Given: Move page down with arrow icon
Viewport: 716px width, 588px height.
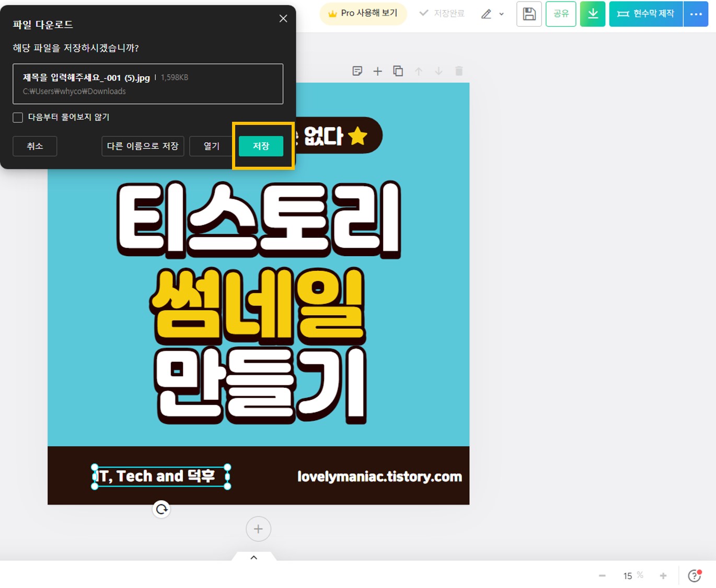Looking at the screenshot, I should pos(438,71).
